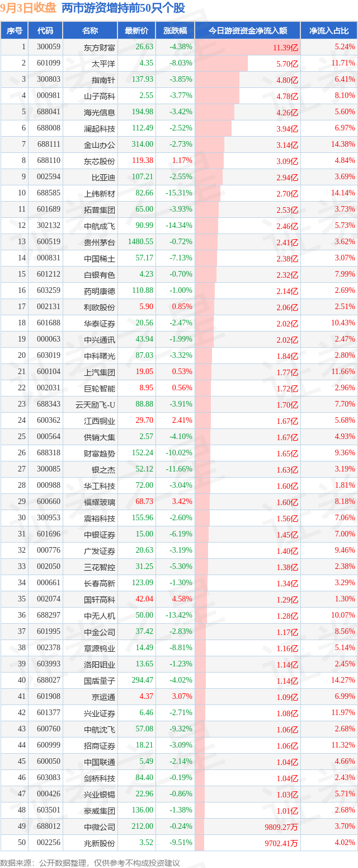
Task: Select stock code 002378
Action: click(49, 648)
